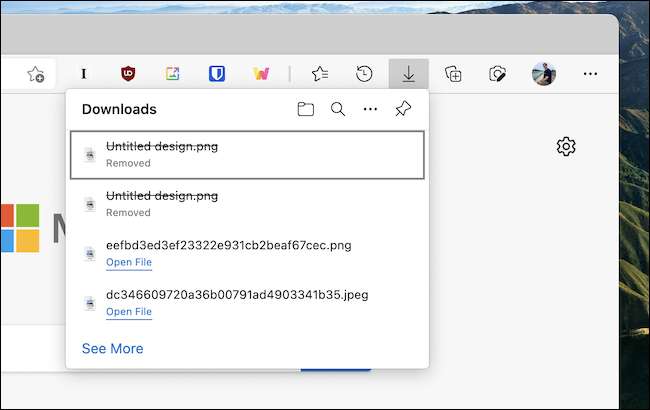Click file icon beside eefbd3ed .png download
Image resolution: width=650 pixels, height=410 pixels.
click(90, 254)
